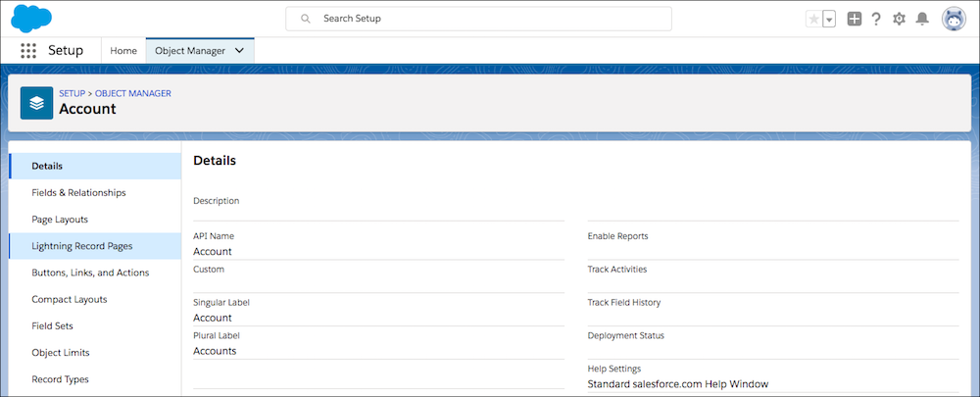980x397 pixels.
Task: Expand the Object Manager tab chevron
Action: pyautogui.click(x=239, y=51)
